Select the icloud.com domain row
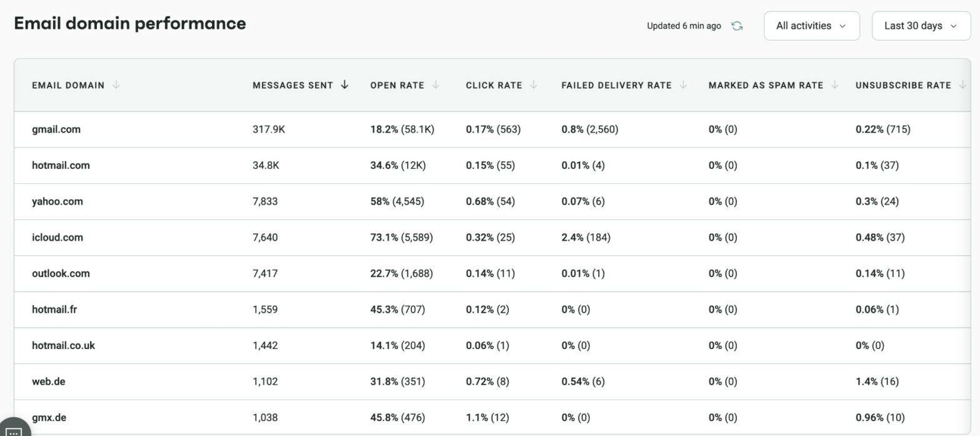The width and height of the screenshot is (980, 436). (492, 237)
